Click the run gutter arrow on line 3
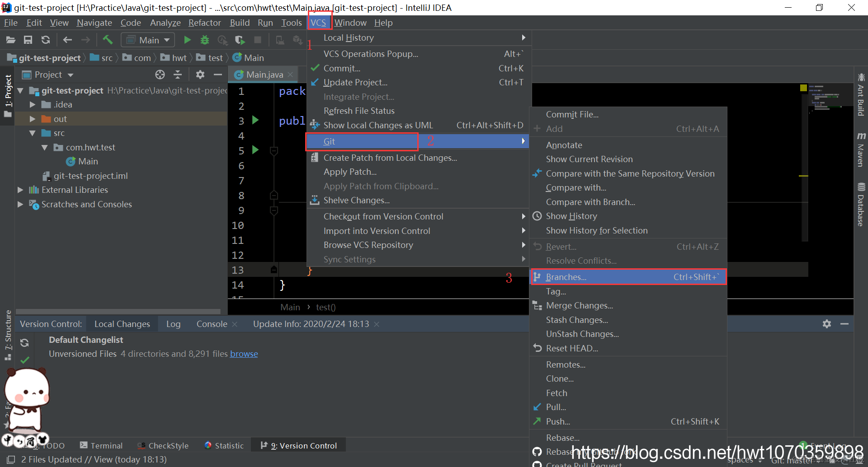Viewport: 868px width, 467px height. click(255, 120)
